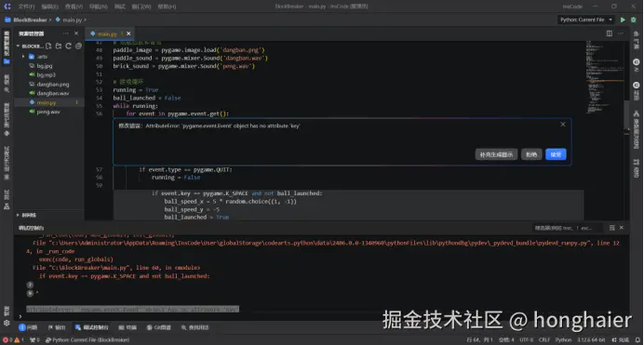The height and width of the screenshot is (345, 644).
Task: Click the reject button in suggestion popup
Action: 531,154
